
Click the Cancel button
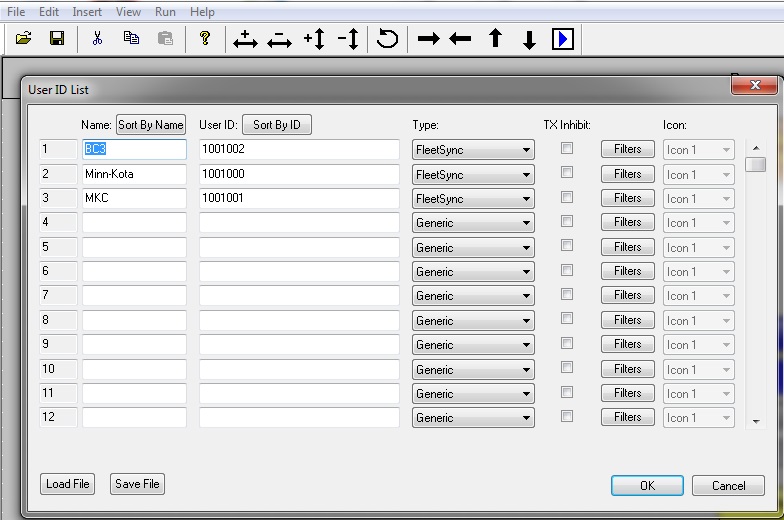(728, 486)
